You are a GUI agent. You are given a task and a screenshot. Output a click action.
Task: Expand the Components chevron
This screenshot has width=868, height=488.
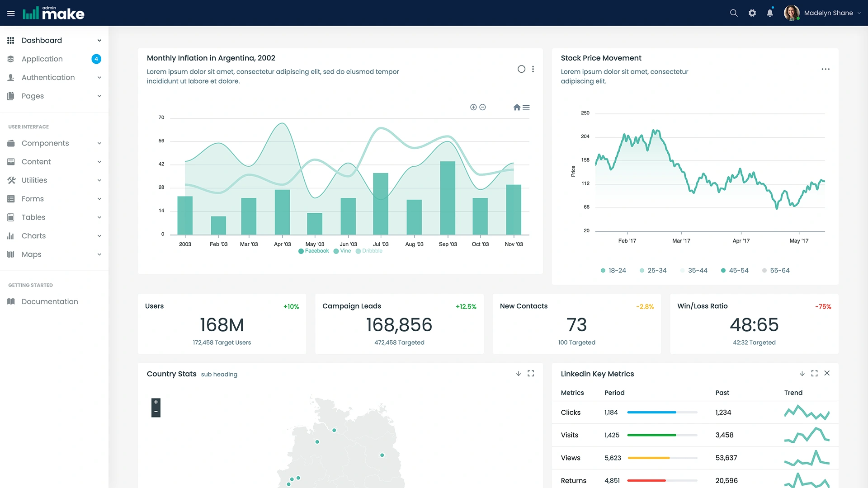pos(99,143)
